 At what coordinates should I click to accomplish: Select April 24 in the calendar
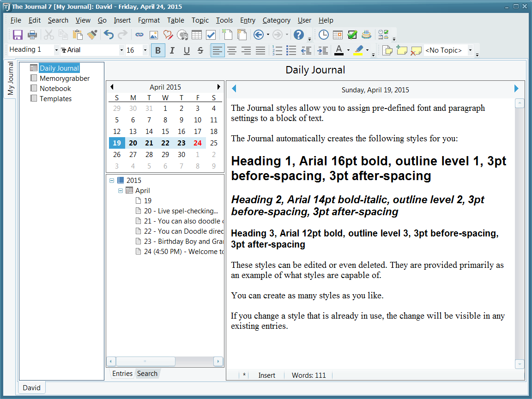198,143
